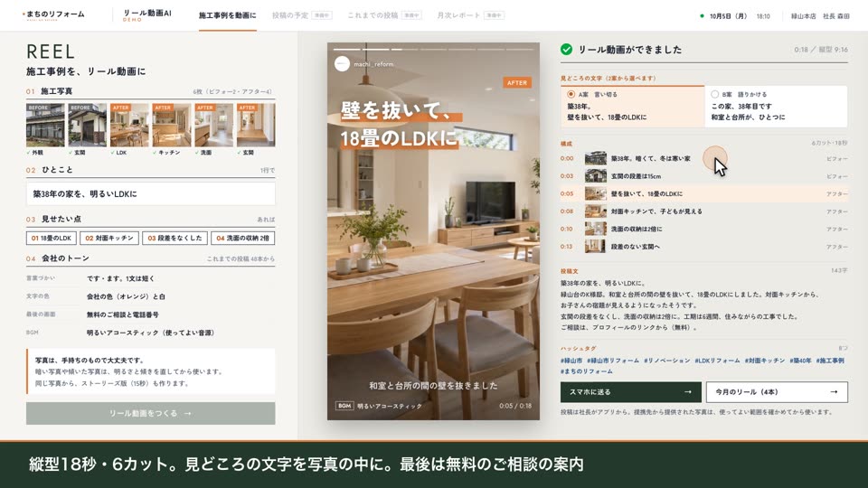Click the #緑山市 hashtag

[571, 361]
